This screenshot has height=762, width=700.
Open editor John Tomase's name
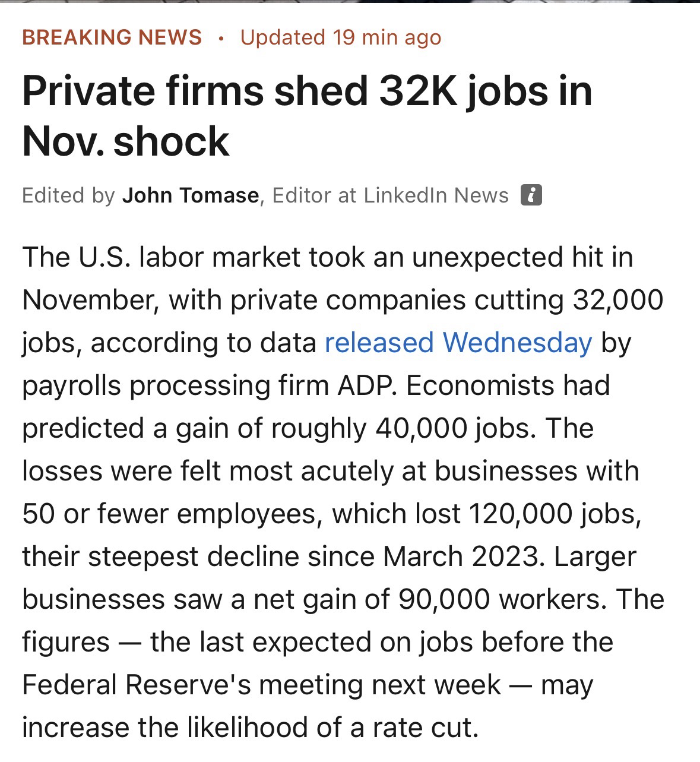pos(191,195)
